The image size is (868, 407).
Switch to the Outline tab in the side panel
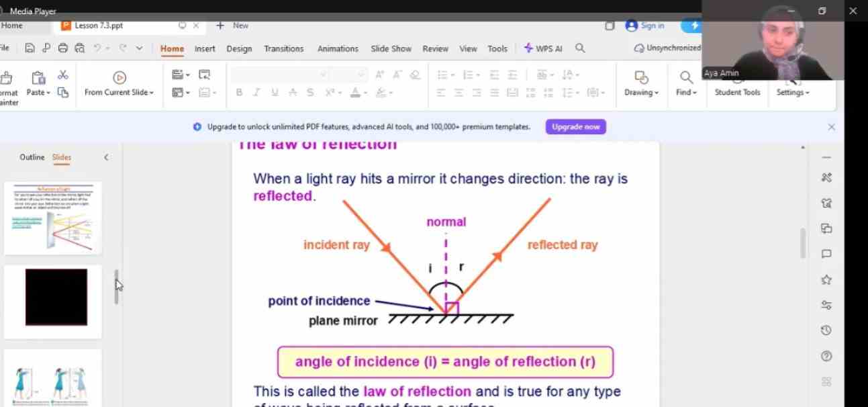click(32, 157)
